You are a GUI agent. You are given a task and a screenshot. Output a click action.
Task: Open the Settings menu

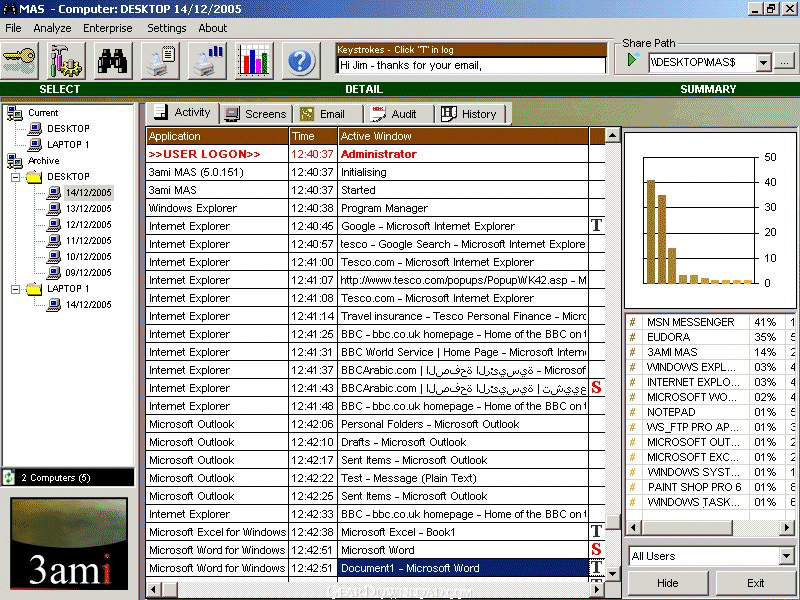click(x=166, y=28)
